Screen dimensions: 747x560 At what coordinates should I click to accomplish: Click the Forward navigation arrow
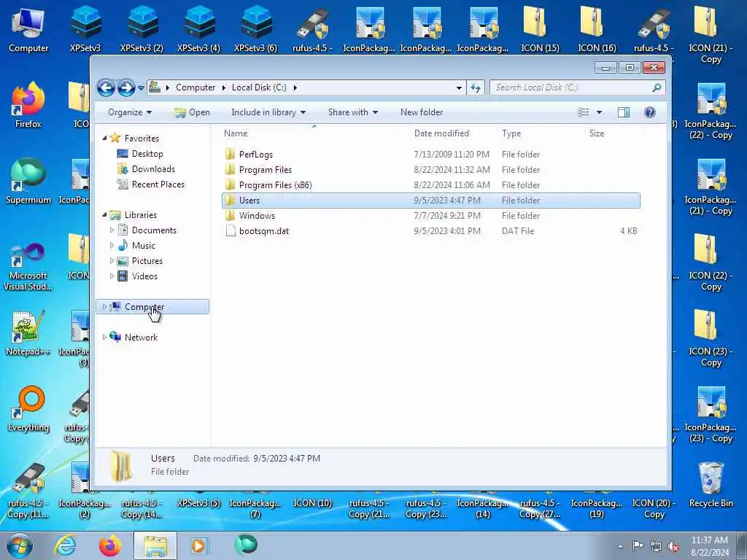click(126, 87)
